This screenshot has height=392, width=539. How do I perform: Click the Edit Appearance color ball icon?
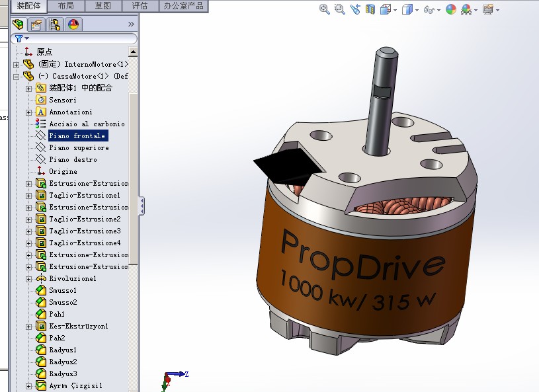tap(450, 9)
